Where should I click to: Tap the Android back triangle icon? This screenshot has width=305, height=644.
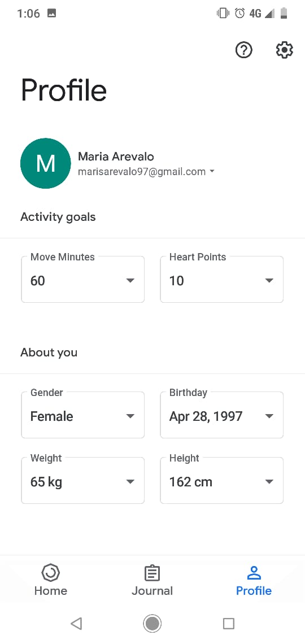point(76,624)
